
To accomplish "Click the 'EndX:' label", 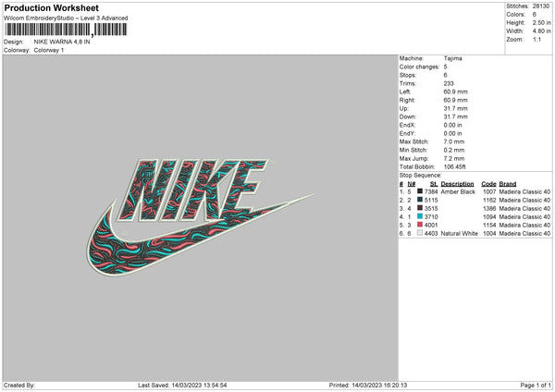I will click(407, 125).
